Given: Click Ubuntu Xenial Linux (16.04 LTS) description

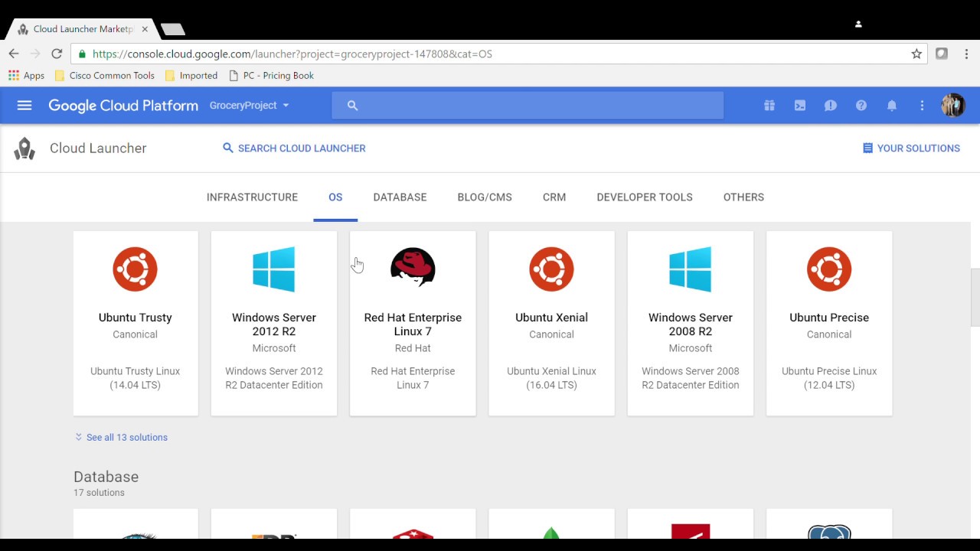Looking at the screenshot, I should (x=551, y=378).
